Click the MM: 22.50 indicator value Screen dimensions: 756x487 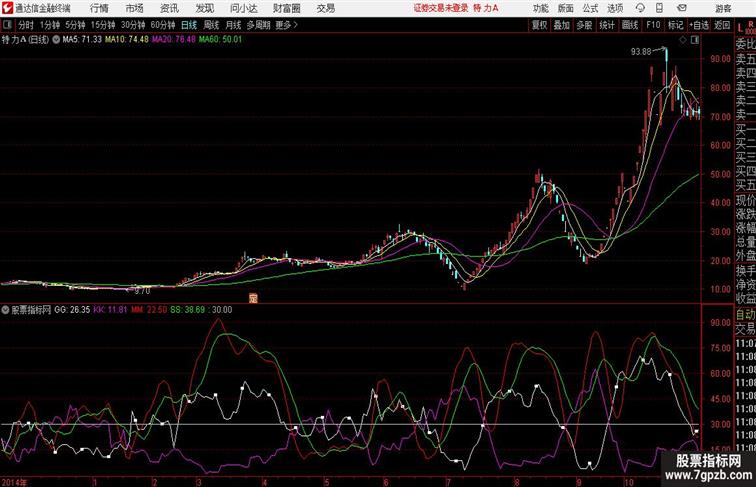149,310
